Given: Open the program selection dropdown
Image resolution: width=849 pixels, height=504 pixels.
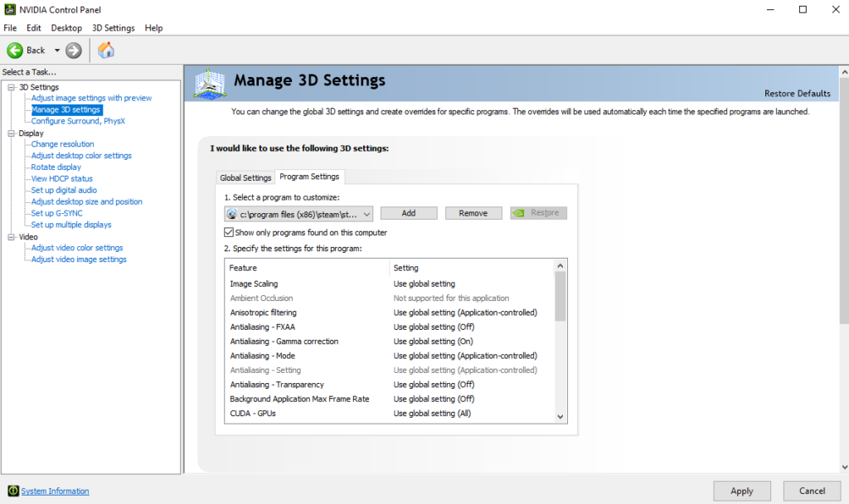Looking at the screenshot, I should (x=366, y=213).
